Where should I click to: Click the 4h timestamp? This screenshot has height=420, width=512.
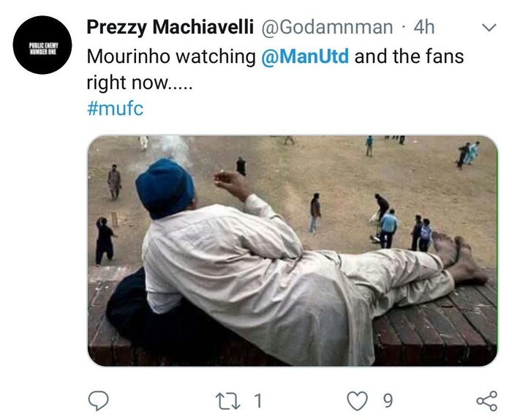424,28
